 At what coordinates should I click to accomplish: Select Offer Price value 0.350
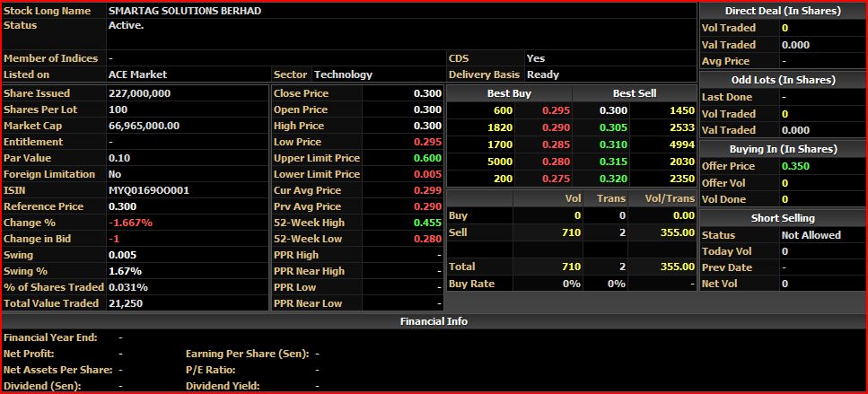click(795, 166)
